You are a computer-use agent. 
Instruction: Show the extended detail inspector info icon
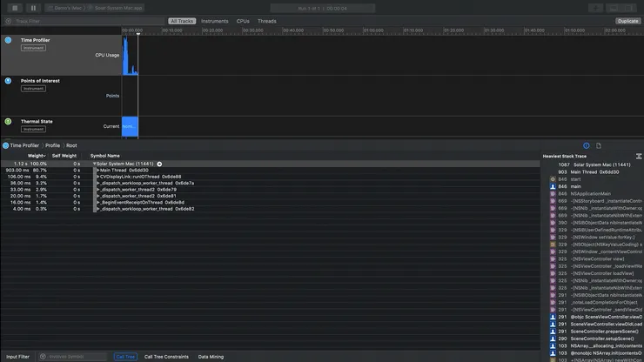click(x=586, y=145)
